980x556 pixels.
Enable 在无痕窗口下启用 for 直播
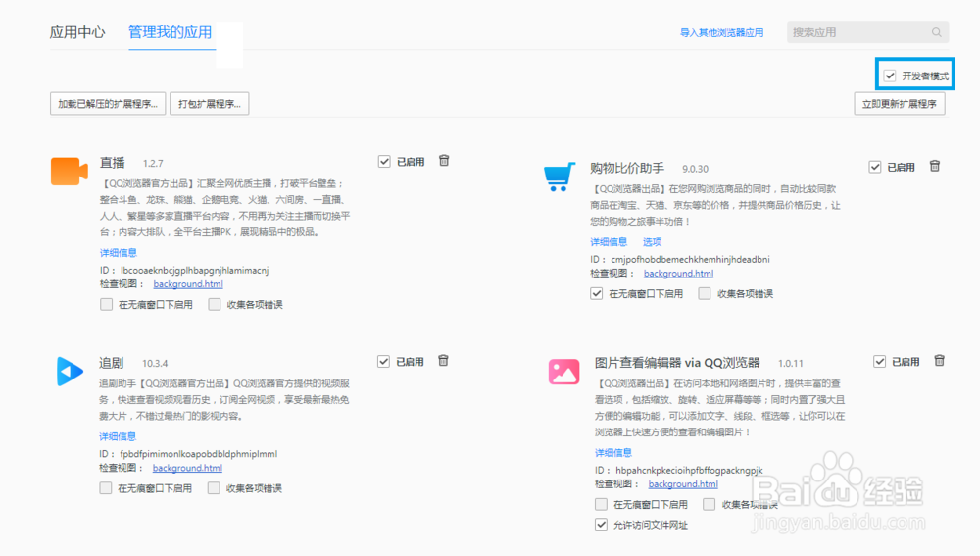tap(106, 305)
